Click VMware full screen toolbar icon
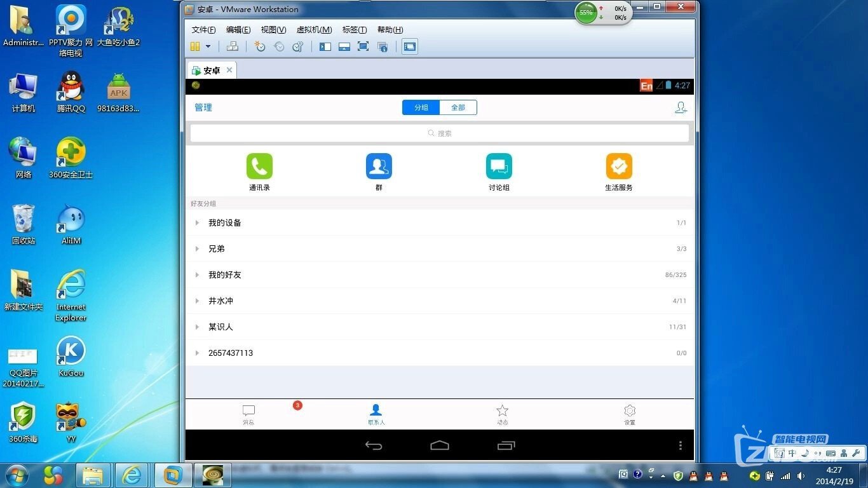The height and width of the screenshot is (488, 868). (363, 46)
